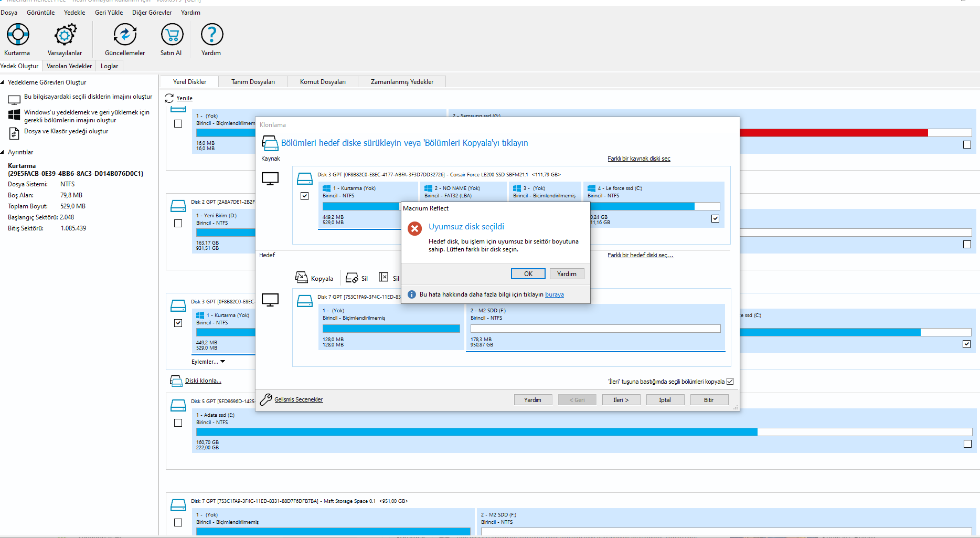
Task: Switch to the Zamanlanmış Yedekler tab
Action: tap(402, 82)
